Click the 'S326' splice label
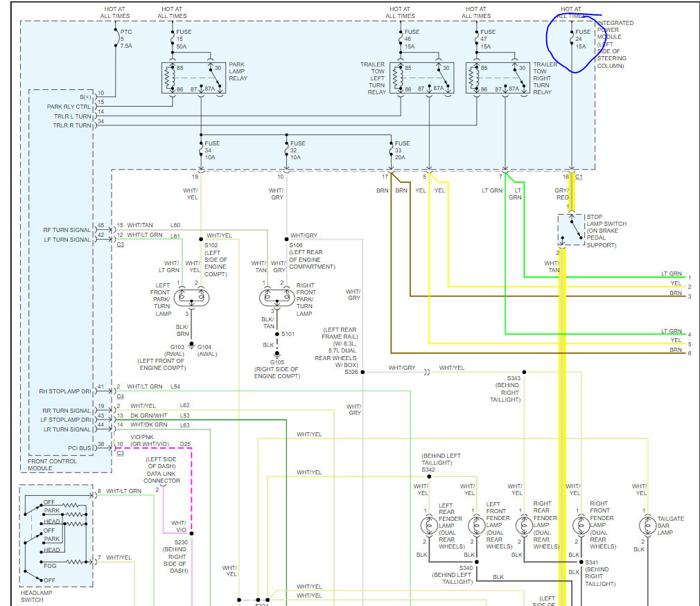 (x=351, y=372)
